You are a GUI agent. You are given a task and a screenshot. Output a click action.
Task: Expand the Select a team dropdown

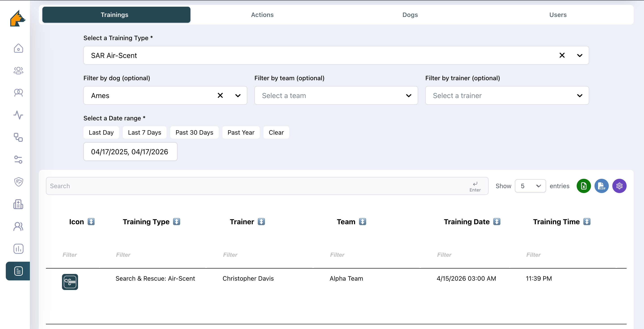pyautogui.click(x=336, y=95)
